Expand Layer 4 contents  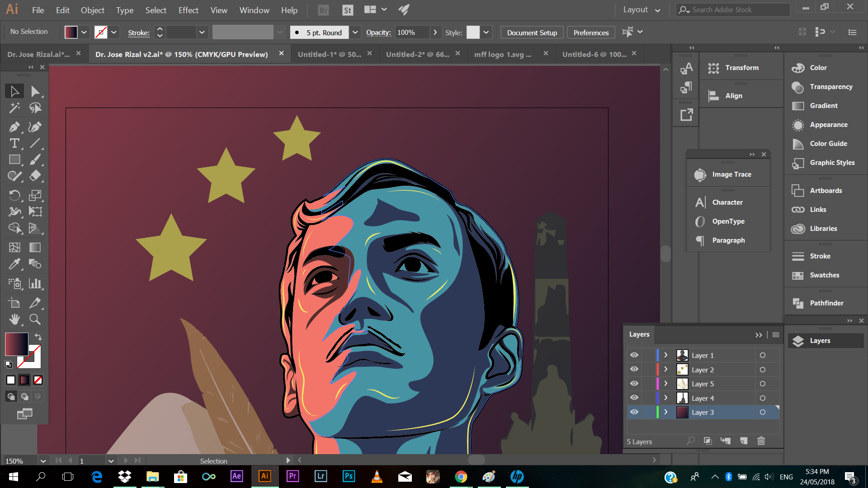coord(666,398)
